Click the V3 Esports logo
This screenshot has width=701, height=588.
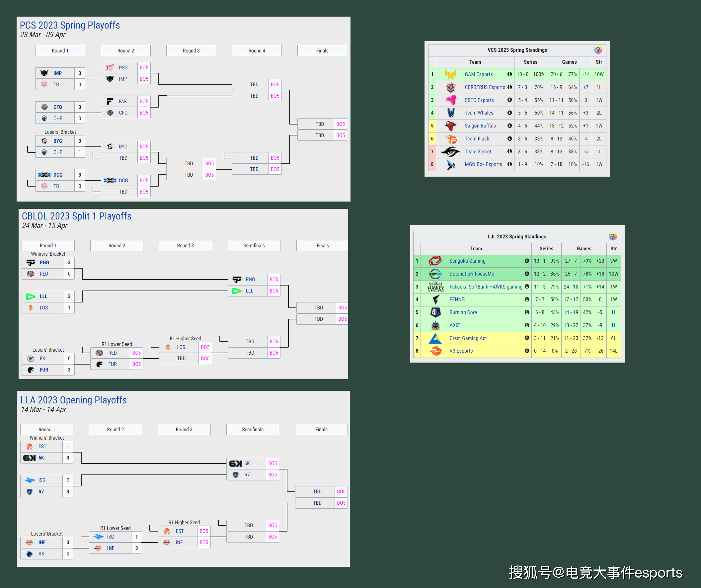435,351
